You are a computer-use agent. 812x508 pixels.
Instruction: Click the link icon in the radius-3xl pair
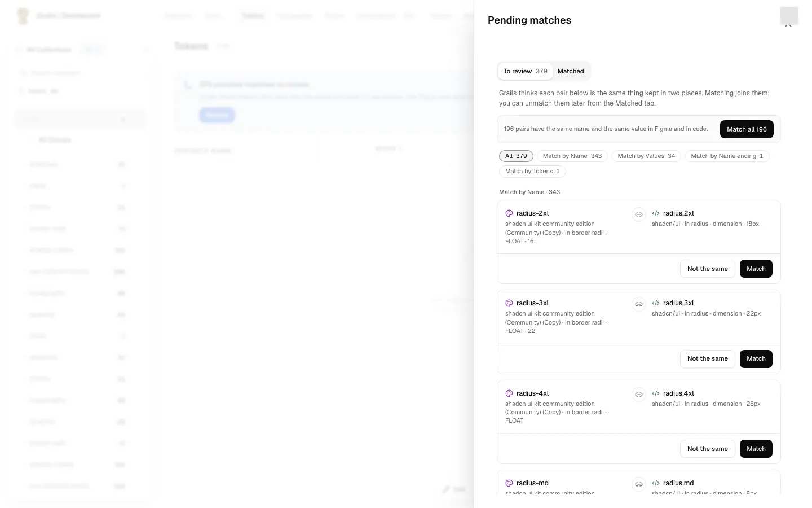click(639, 304)
